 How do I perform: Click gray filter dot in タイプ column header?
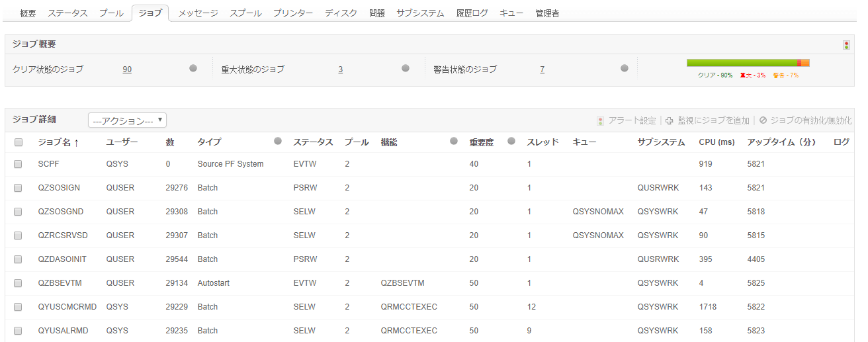click(x=278, y=141)
